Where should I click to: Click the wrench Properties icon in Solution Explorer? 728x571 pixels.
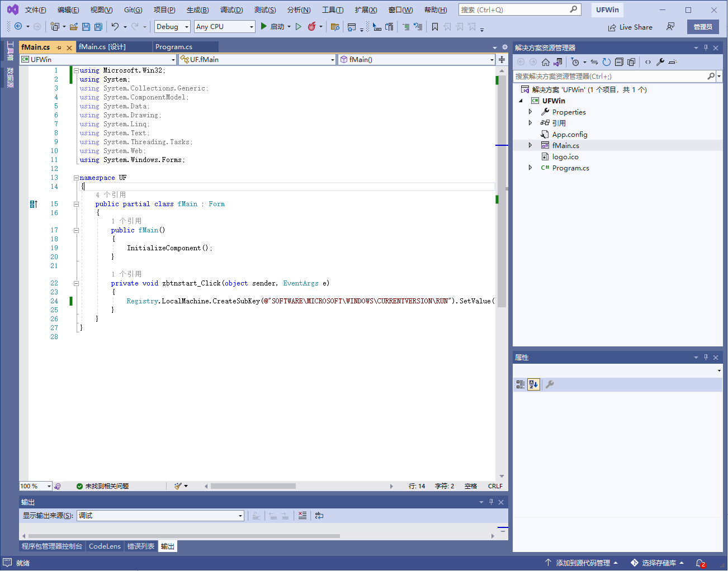coord(660,62)
